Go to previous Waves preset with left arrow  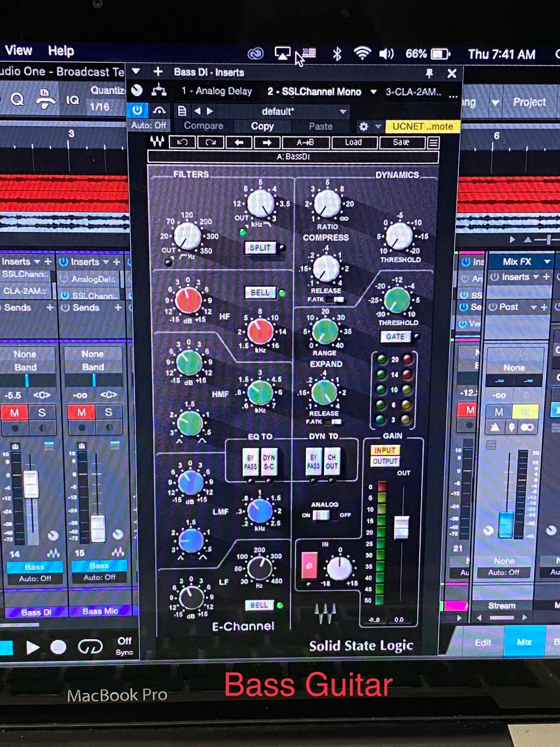pyautogui.click(x=239, y=142)
